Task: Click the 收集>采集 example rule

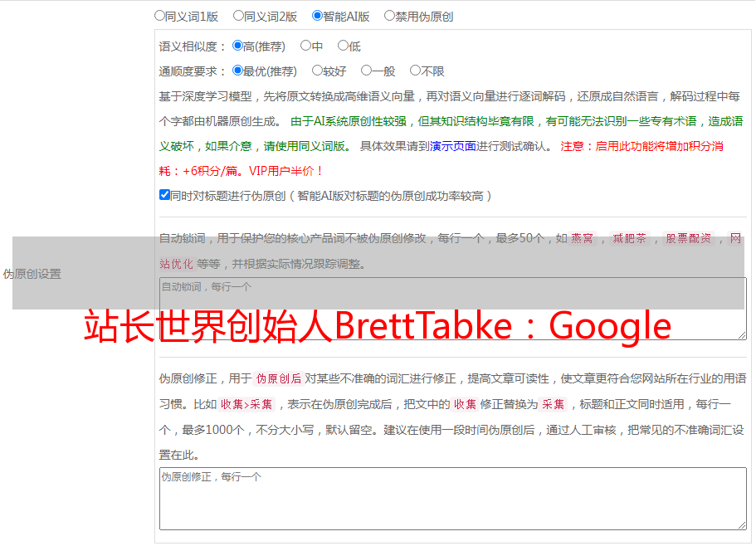Action: click(x=246, y=404)
